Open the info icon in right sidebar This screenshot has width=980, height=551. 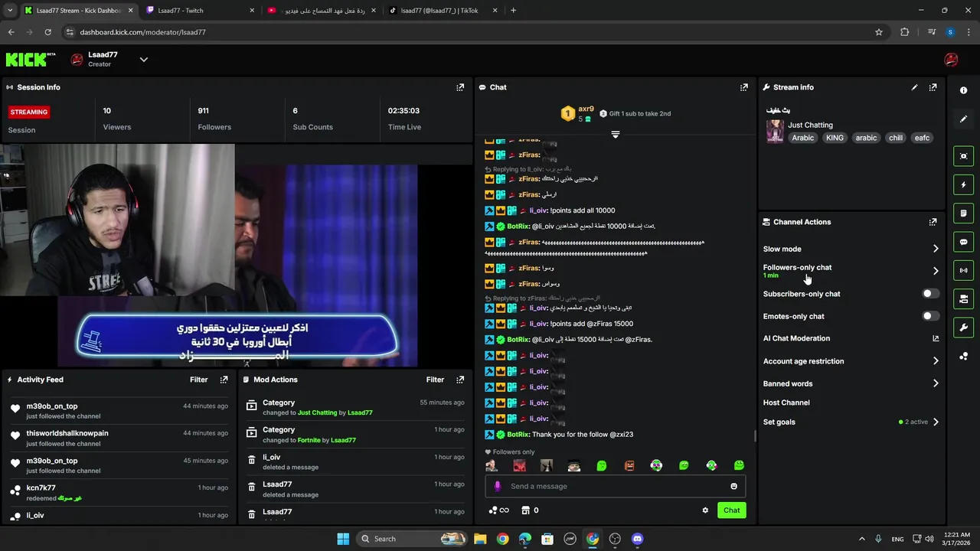(x=963, y=90)
